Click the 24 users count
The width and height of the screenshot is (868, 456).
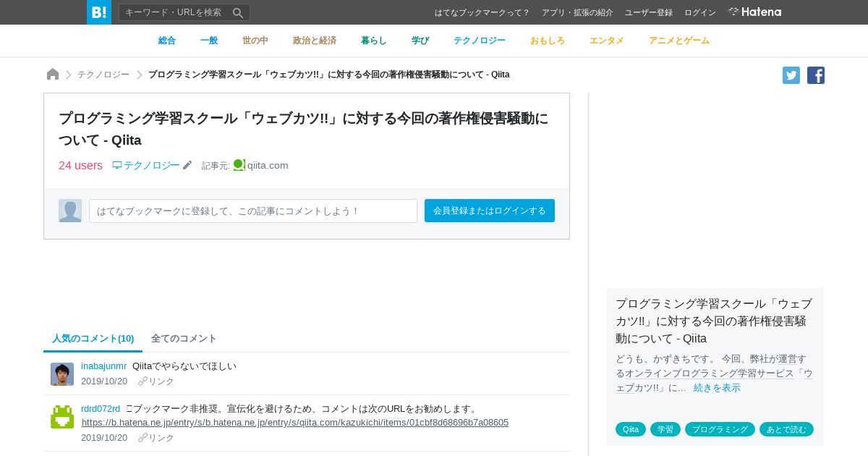pos(80,165)
